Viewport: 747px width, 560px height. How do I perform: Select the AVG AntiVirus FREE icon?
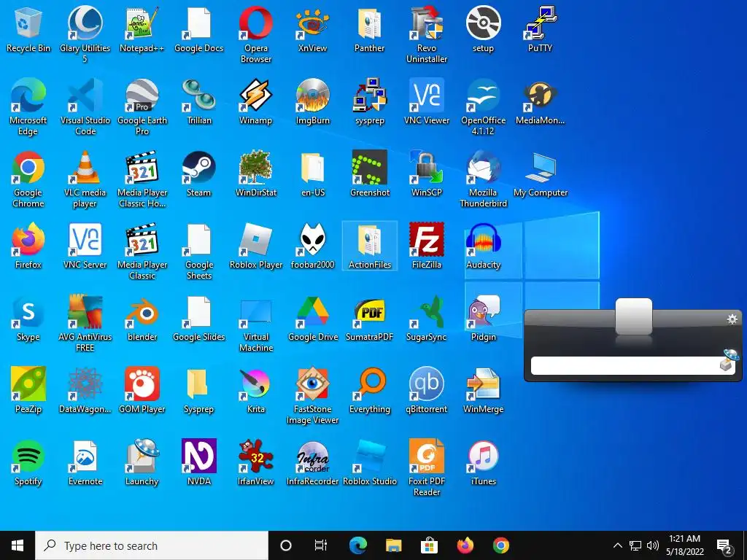click(x=85, y=324)
